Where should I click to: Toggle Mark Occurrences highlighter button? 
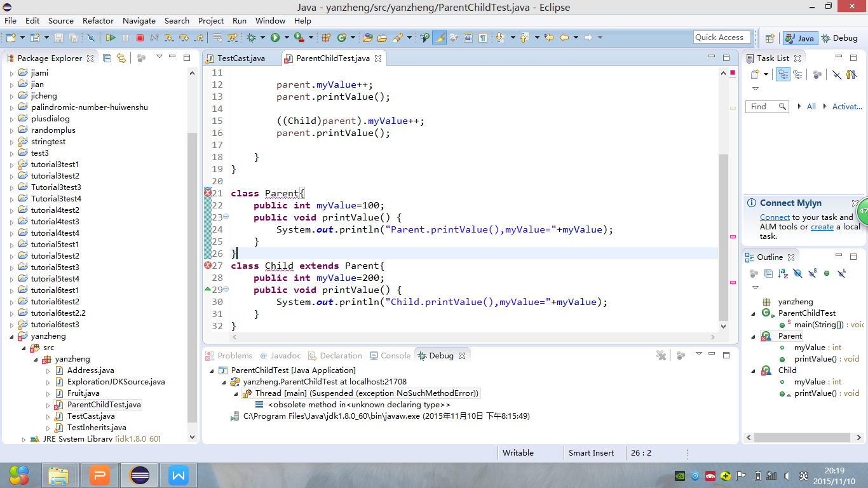(x=439, y=37)
